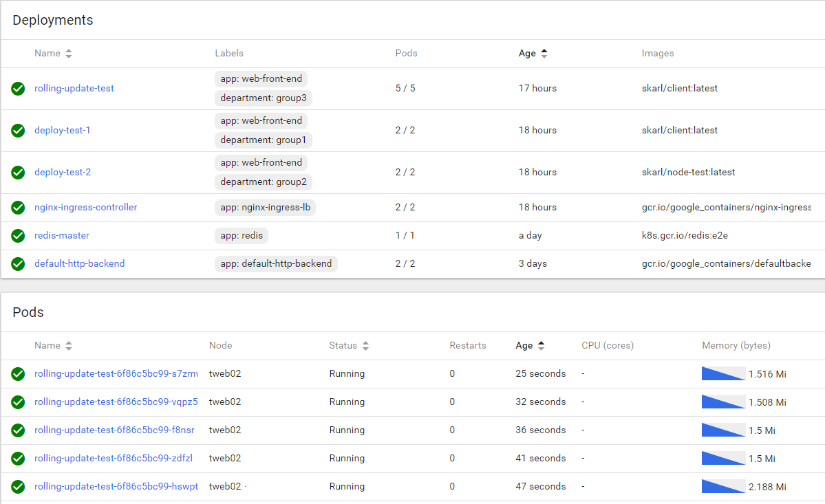Click the 'skarl/node-test:latest' image text

click(688, 173)
